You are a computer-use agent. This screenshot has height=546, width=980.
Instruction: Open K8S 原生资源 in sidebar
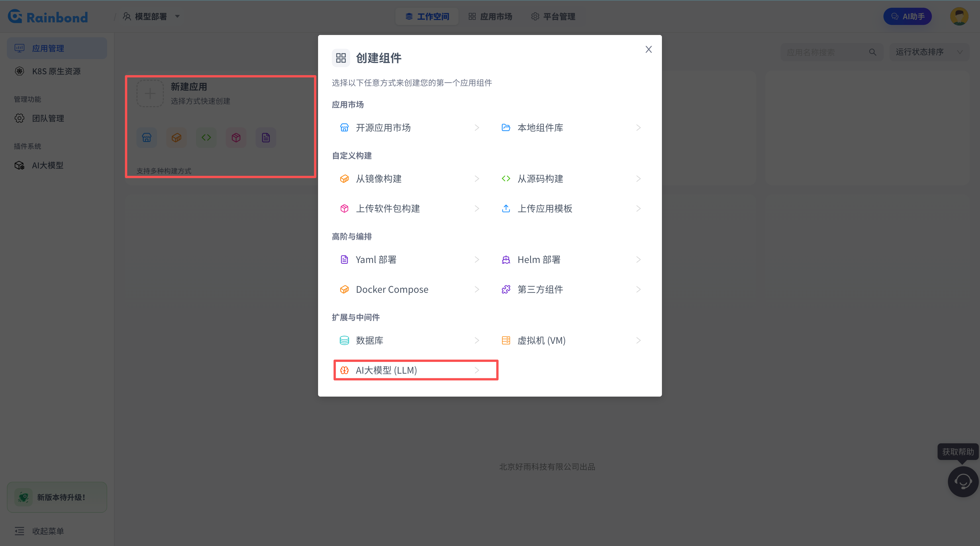tap(57, 71)
